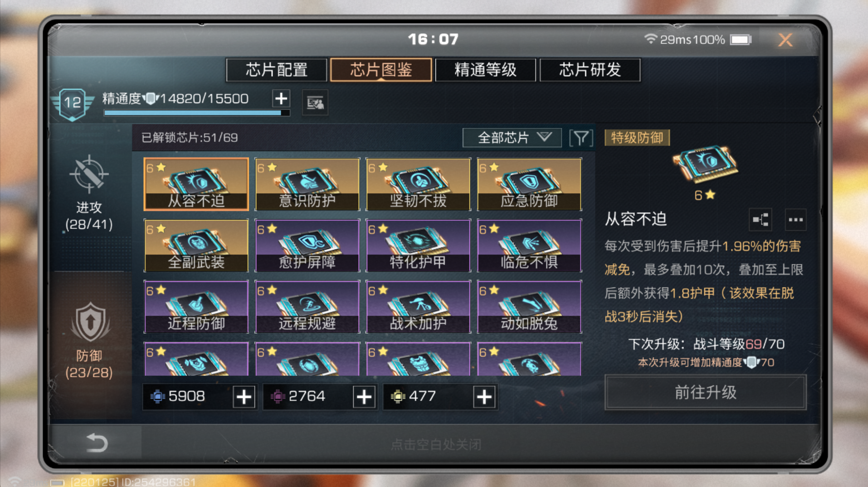The image size is (868, 487).
Task: Select the 防御 defense shield category
Action: pos(89,340)
